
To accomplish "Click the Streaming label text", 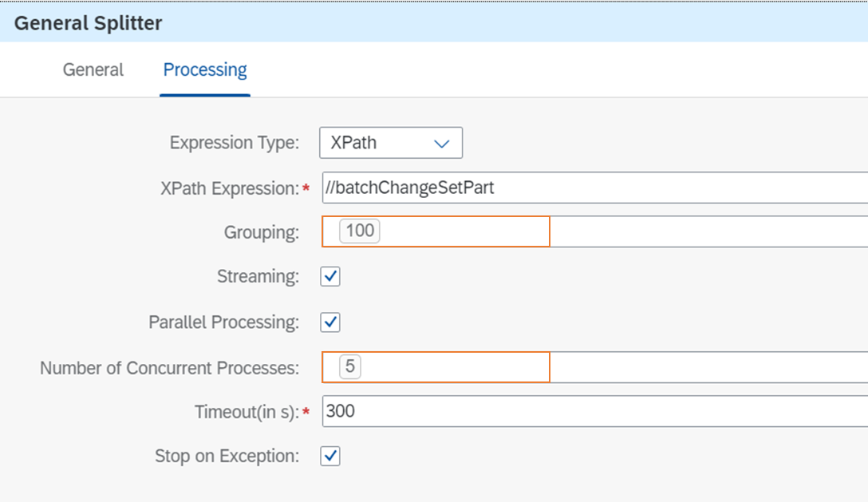I will click(258, 277).
